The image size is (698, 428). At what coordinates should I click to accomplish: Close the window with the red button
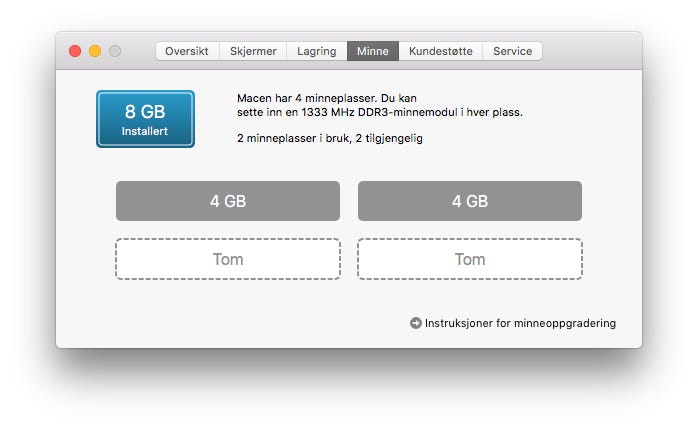(x=75, y=51)
